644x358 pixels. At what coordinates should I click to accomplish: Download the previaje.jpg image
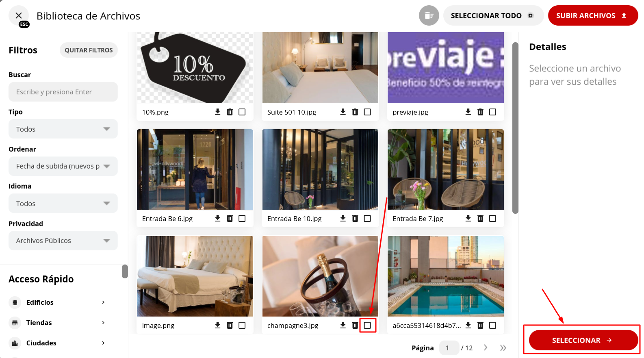tap(468, 112)
